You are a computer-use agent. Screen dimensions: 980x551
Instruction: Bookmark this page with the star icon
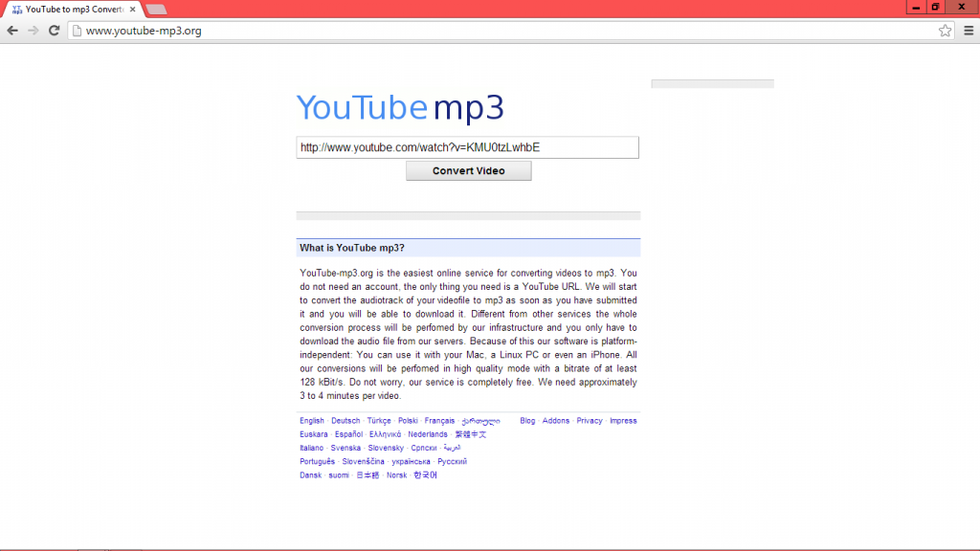(945, 31)
